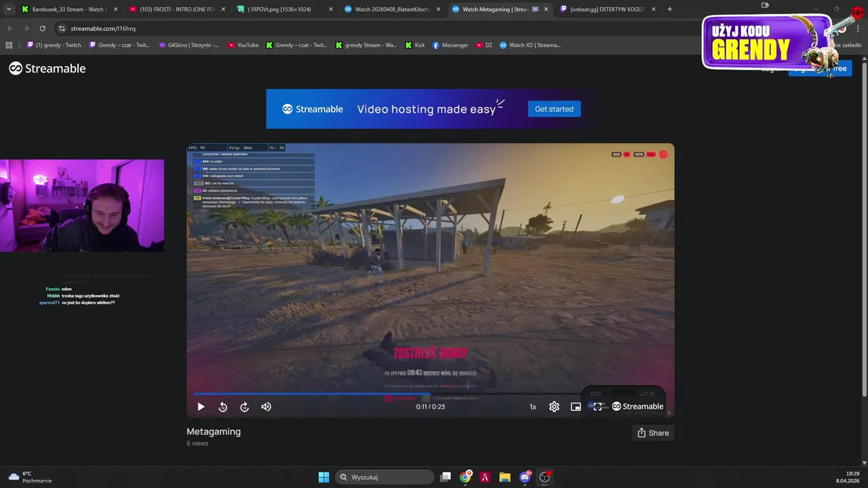Skip forward 10 seconds in video
Screen dimensions: 868x488
click(244, 407)
